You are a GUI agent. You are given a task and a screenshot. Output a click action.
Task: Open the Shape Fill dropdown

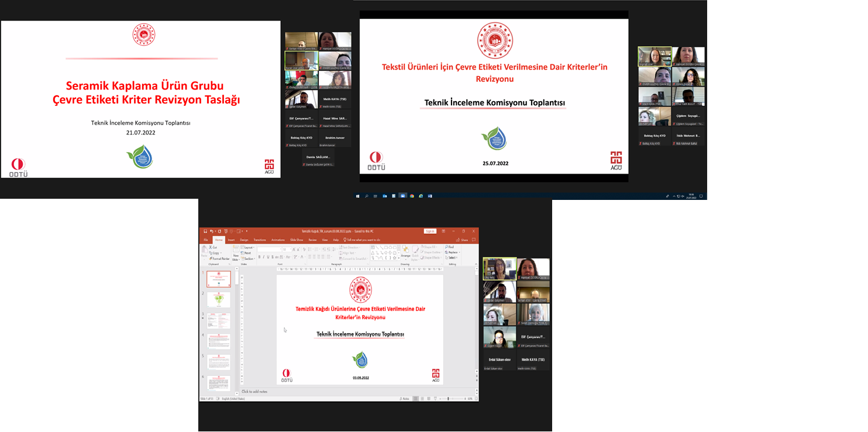429,247
